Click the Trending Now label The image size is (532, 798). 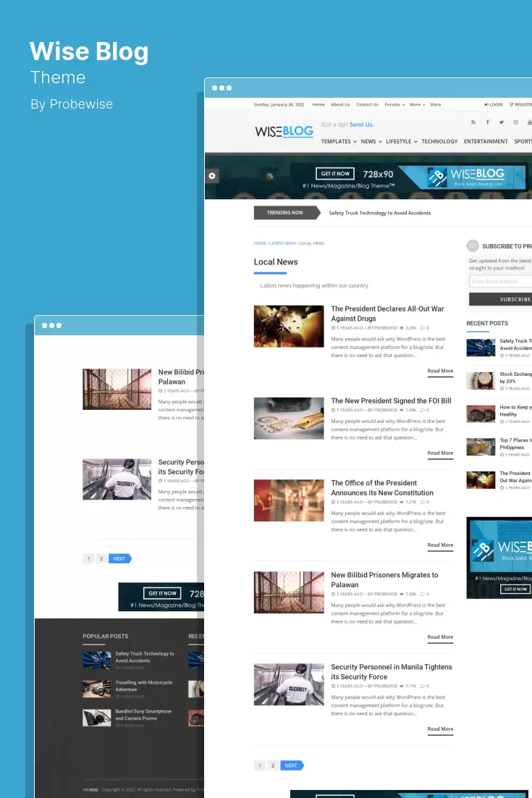[x=287, y=213]
